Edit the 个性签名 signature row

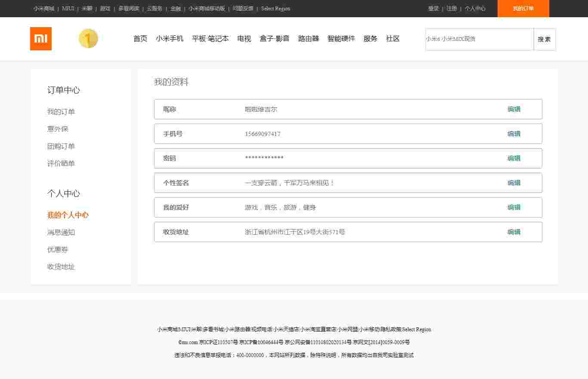[x=514, y=183]
